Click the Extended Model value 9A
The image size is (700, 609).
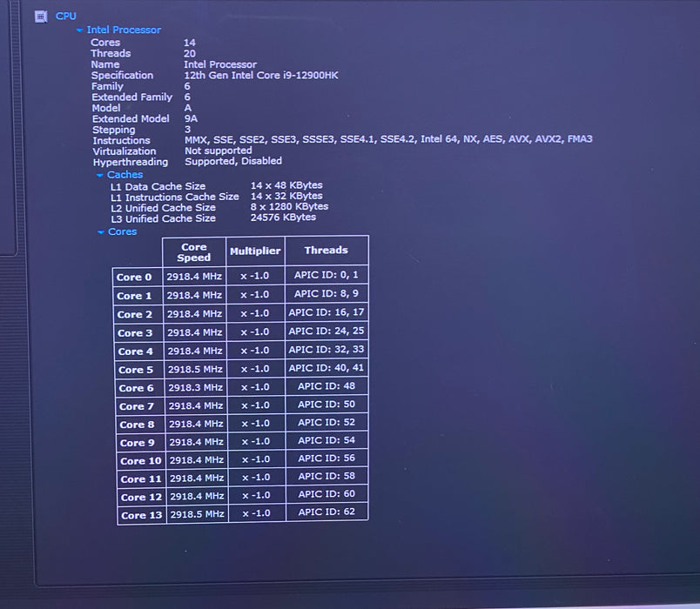pos(191,118)
